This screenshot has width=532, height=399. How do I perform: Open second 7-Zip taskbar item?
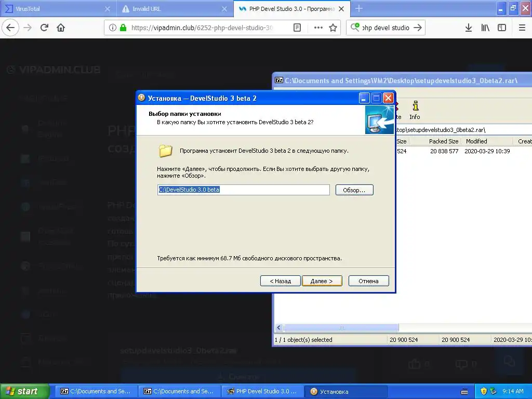[179, 391]
